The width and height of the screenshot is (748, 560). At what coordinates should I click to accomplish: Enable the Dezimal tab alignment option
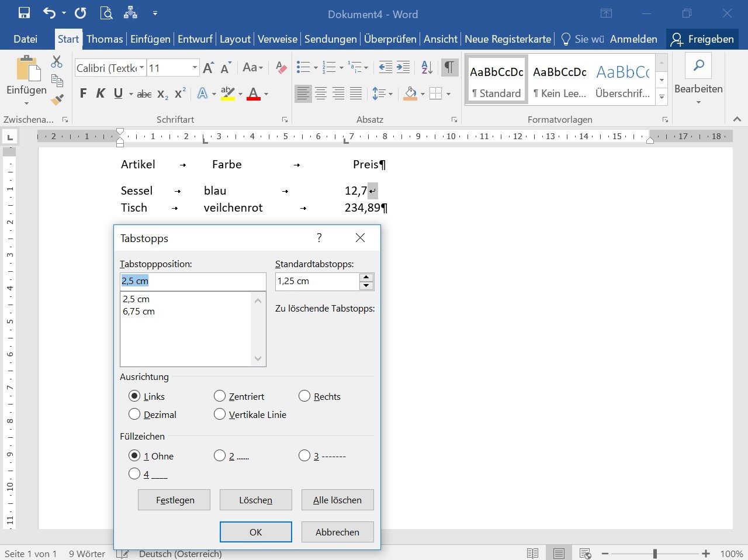[x=134, y=414]
